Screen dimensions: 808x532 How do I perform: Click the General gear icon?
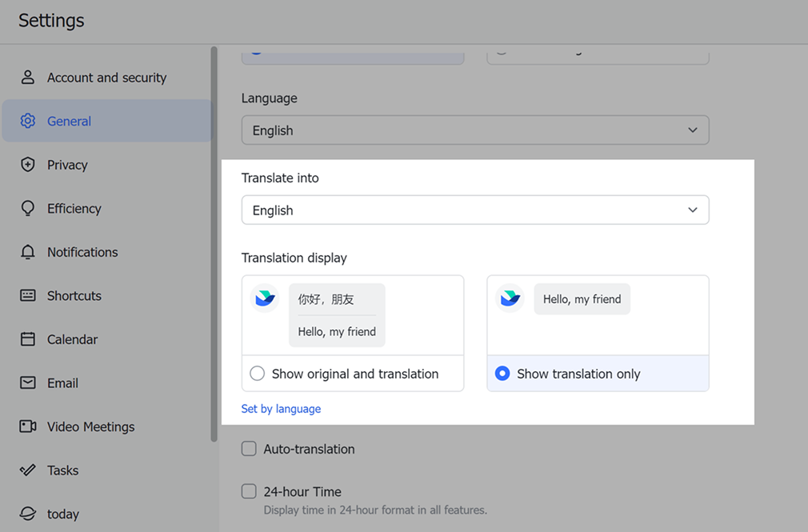coord(28,121)
